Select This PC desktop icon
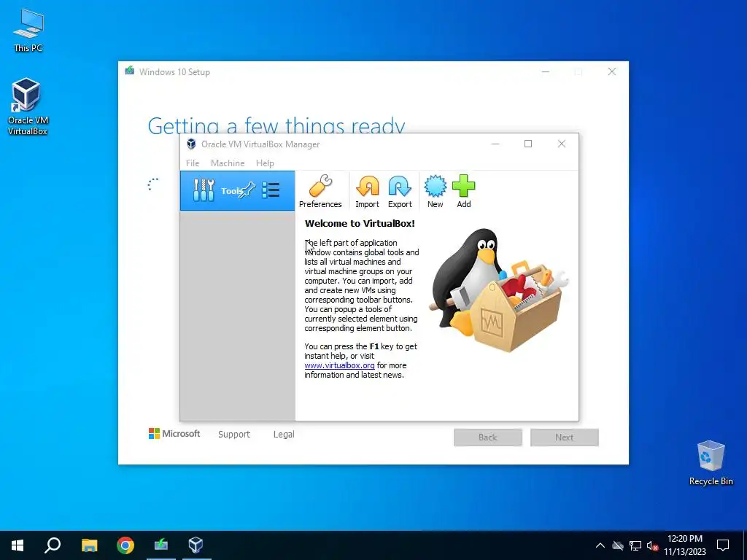The image size is (747, 560). pyautogui.click(x=28, y=31)
